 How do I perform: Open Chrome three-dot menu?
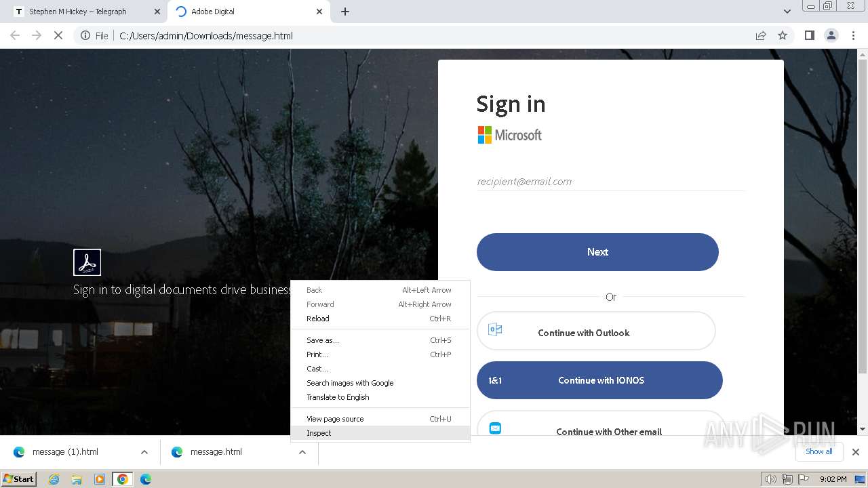coord(853,35)
